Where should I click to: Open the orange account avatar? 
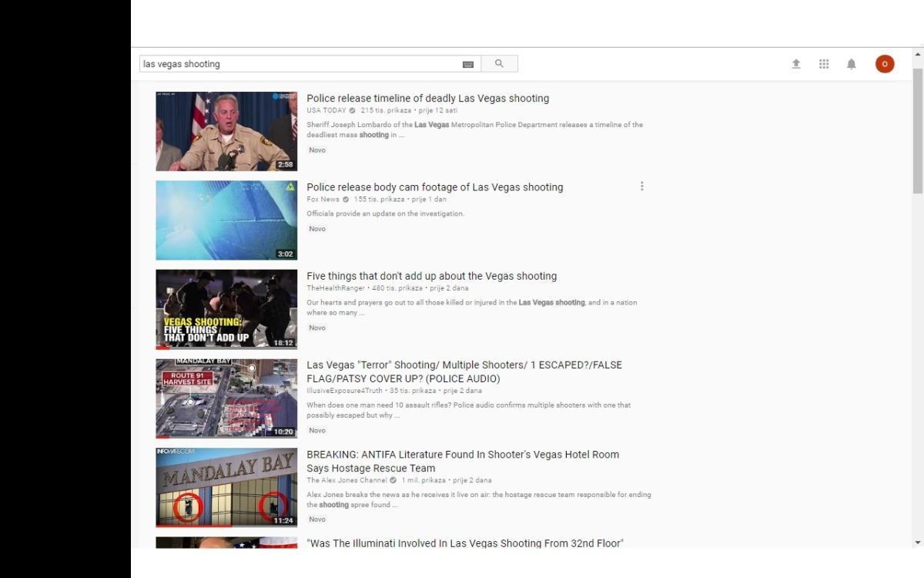(885, 64)
